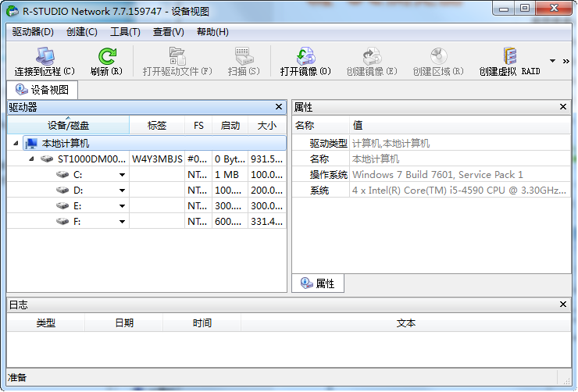578x392 pixels.
Task: Select the D: partition row
Action: [x=77, y=191]
